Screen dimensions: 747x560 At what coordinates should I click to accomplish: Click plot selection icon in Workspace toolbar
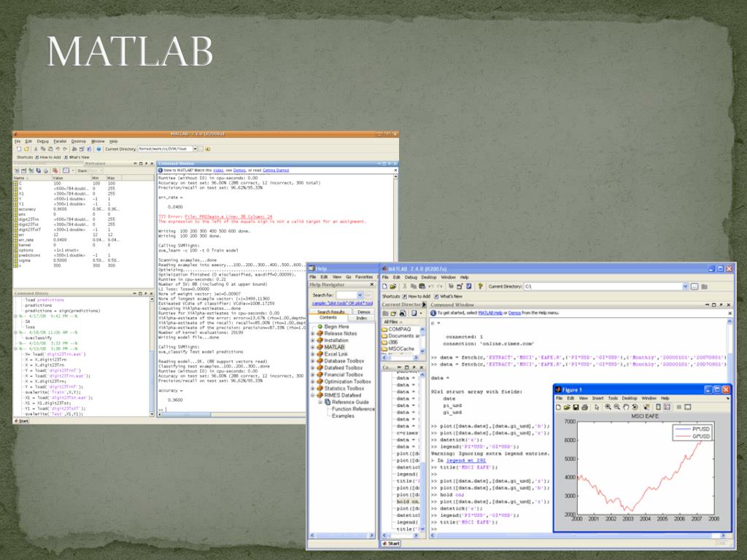(x=66, y=171)
